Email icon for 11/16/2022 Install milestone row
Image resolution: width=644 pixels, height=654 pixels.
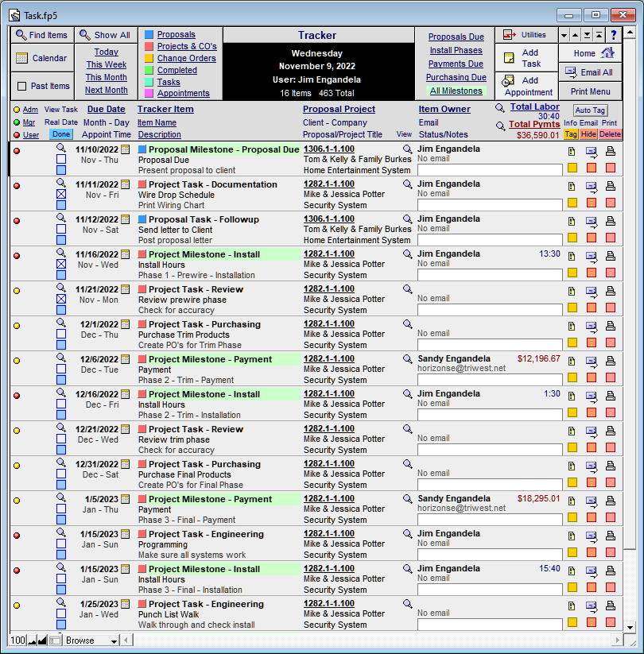click(x=592, y=257)
